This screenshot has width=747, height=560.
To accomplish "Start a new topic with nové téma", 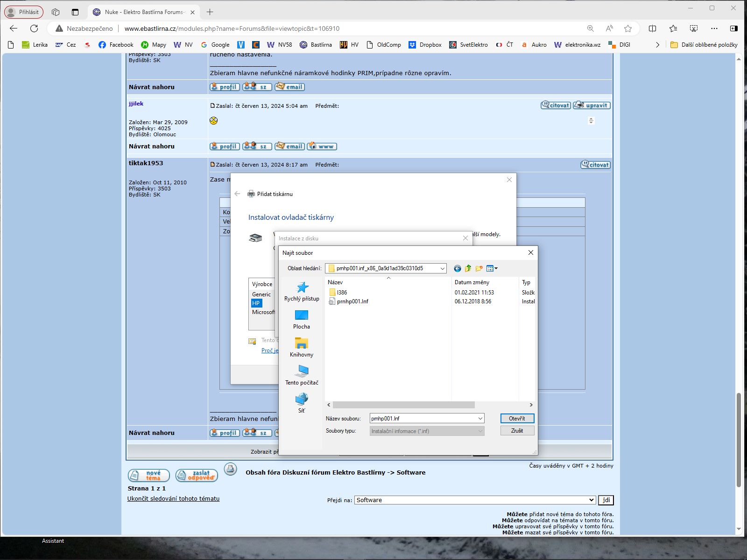I will 148,475.
